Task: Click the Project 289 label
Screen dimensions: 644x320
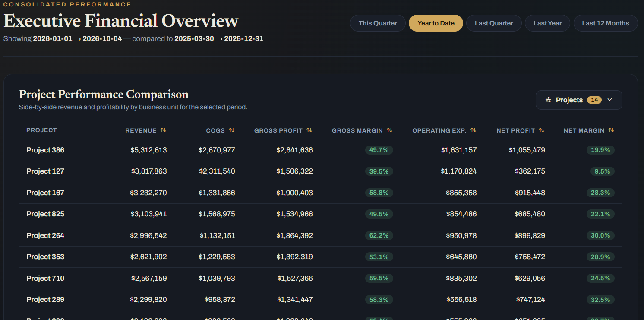Action: (45, 300)
